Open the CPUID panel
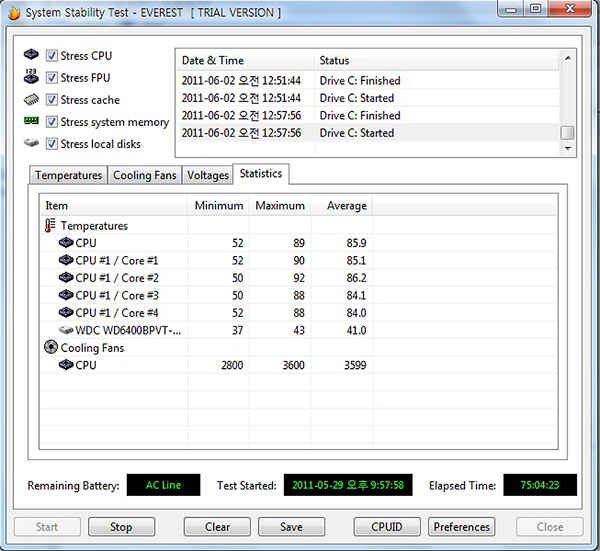This screenshot has width=600, height=551. pyautogui.click(x=387, y=527)
